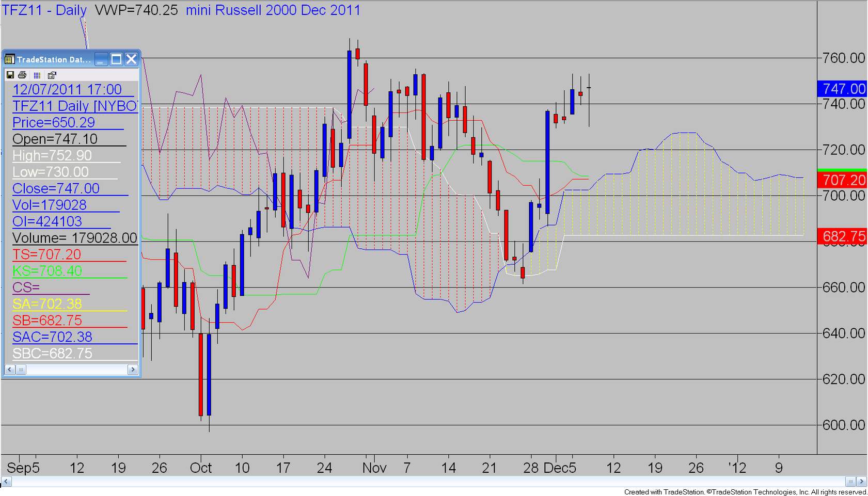The height and width of the screenshot is (496, 868).
Task: Click the TradeStation Data Window title icon
Action: 9,59
